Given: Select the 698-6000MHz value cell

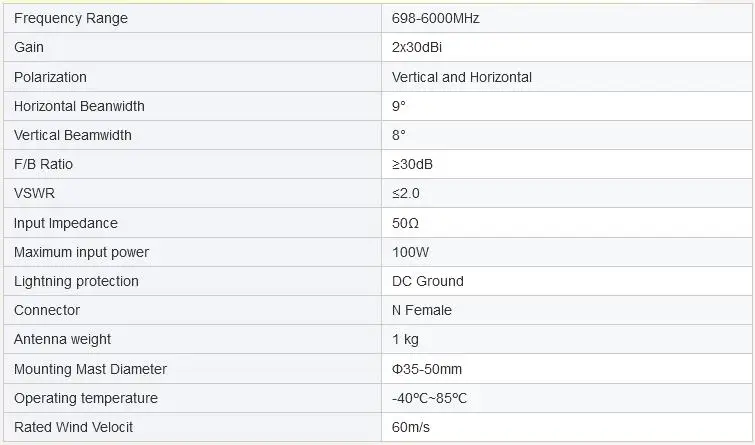Looking at the screenshot, I should pyautogui.click(x=436, y=18).
